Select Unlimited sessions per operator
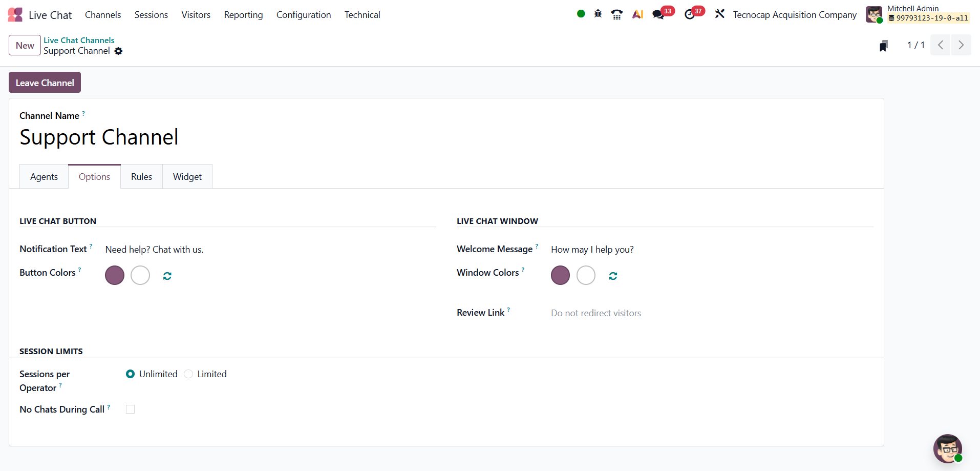The width and height of the screenshot is (980, 471). click(x=131, y=374)
